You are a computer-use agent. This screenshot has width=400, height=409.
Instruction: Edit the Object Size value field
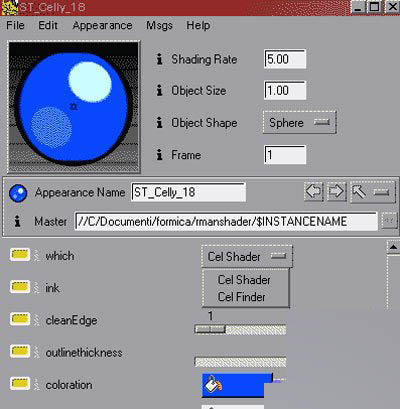pyautogui.click(x=285, y=90)
